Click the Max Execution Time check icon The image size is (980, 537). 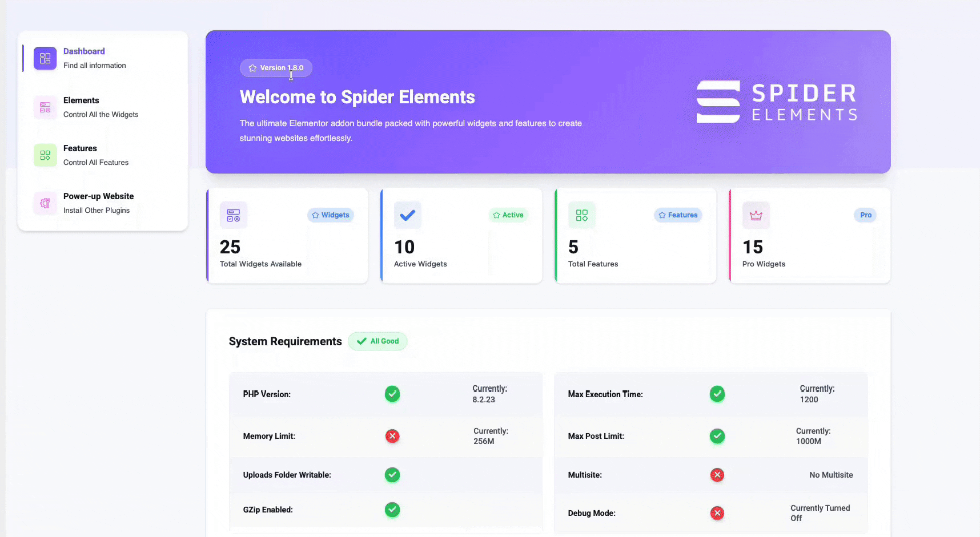(x=717, y=394)
